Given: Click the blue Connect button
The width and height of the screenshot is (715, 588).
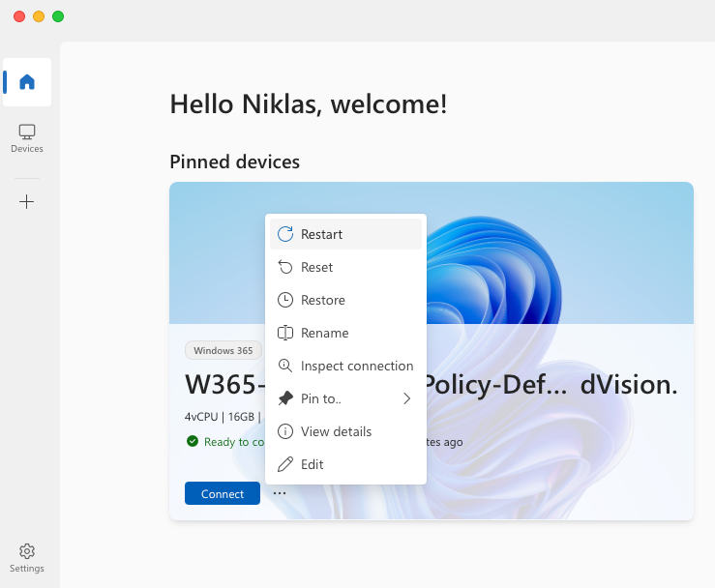Looking at the screenshot, I should [223, 493].
